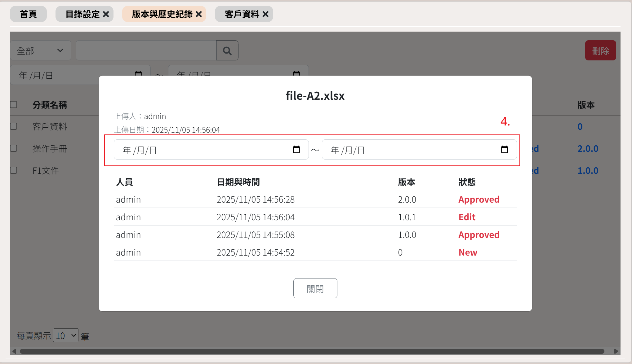Click the scrollbar's left arrow

point(14,351)
